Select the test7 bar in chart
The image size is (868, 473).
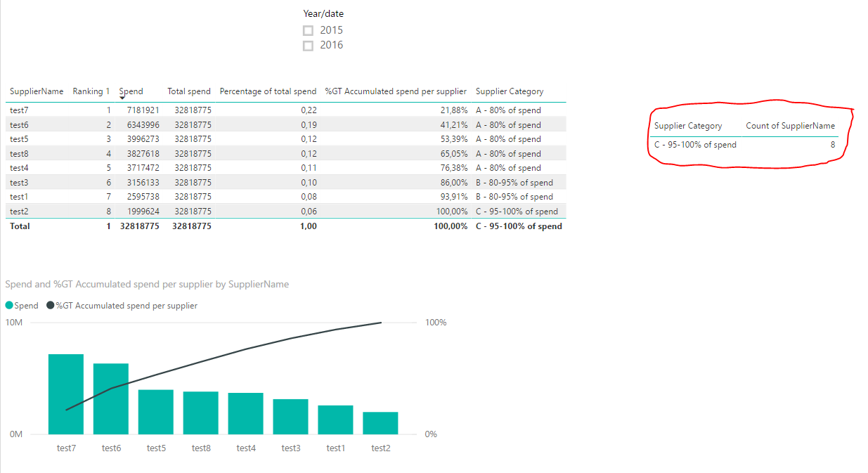point(66,394)
